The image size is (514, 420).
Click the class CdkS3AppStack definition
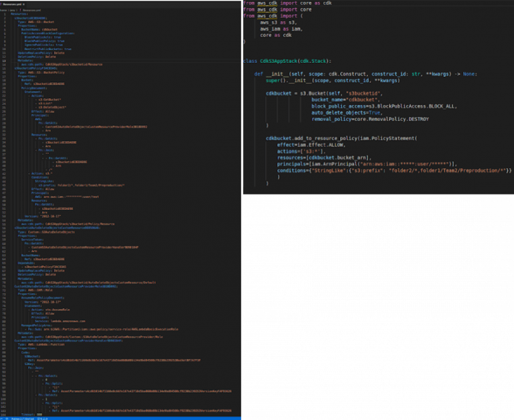pos(305,61)
